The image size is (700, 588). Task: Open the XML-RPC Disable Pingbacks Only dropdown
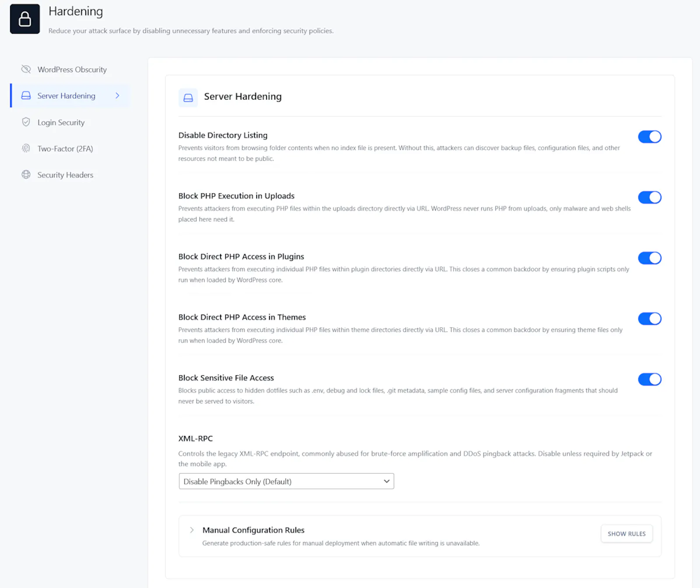tap(287, 481)
